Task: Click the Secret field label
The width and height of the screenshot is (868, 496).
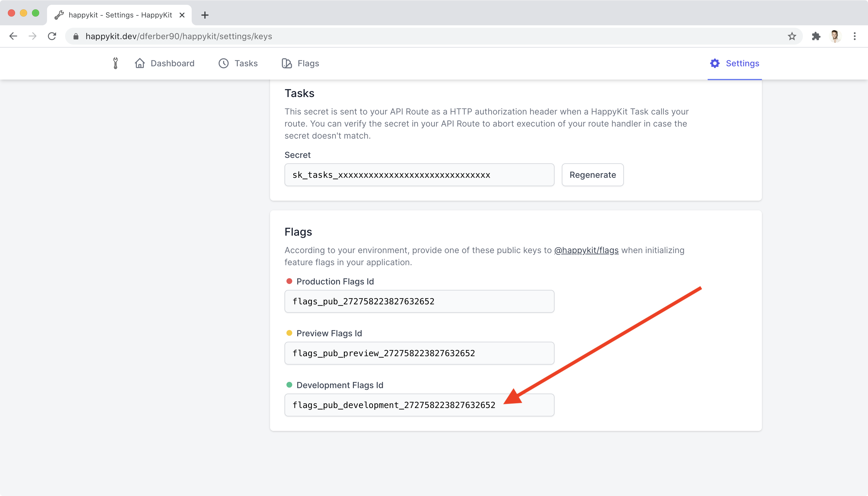Action: (x=297, y=155)
